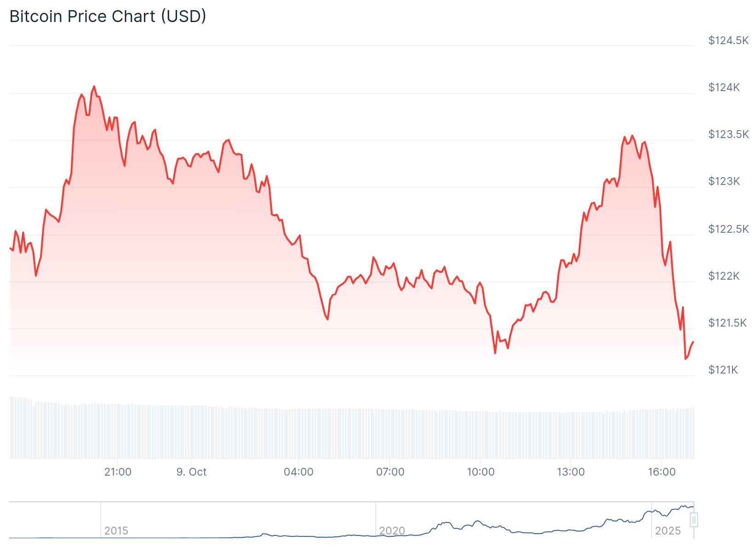Viewport: 756px width, 552px height.
Task: Click the $124K price axis label
Action: pyautogui.click(x=724, y=87)
